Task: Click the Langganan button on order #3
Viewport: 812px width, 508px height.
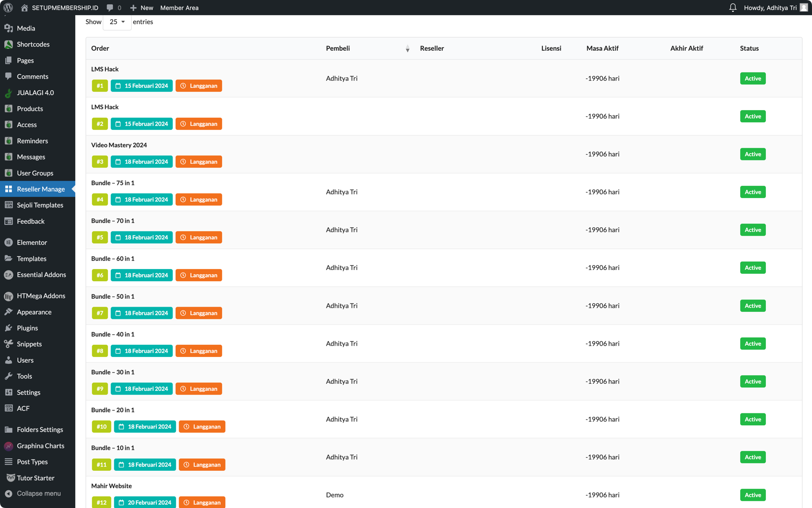Action: 199,161
